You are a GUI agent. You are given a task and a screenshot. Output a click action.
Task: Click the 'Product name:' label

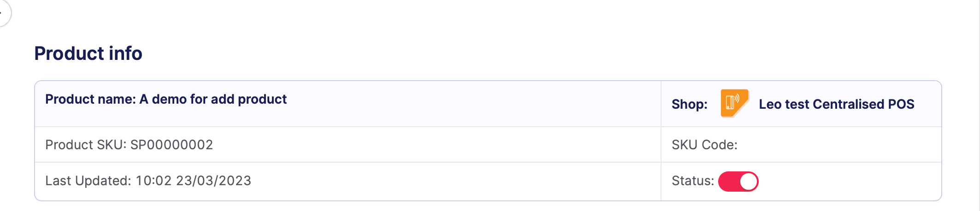[x=90, y=100]
